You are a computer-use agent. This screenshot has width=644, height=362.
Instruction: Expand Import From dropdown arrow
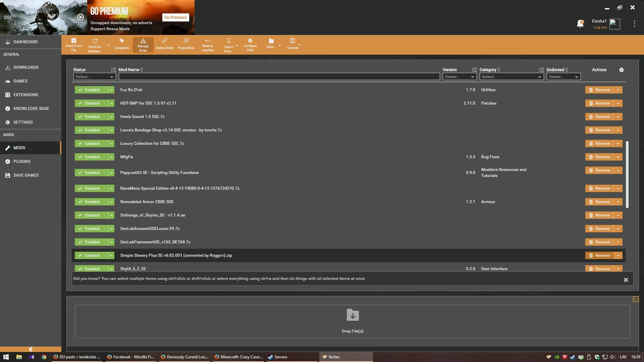237,45
